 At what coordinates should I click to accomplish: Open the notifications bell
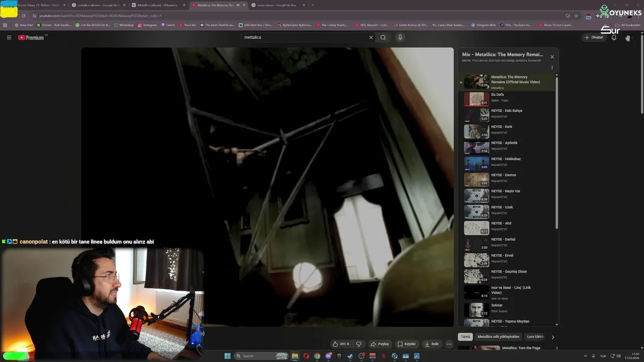[614, 37]
